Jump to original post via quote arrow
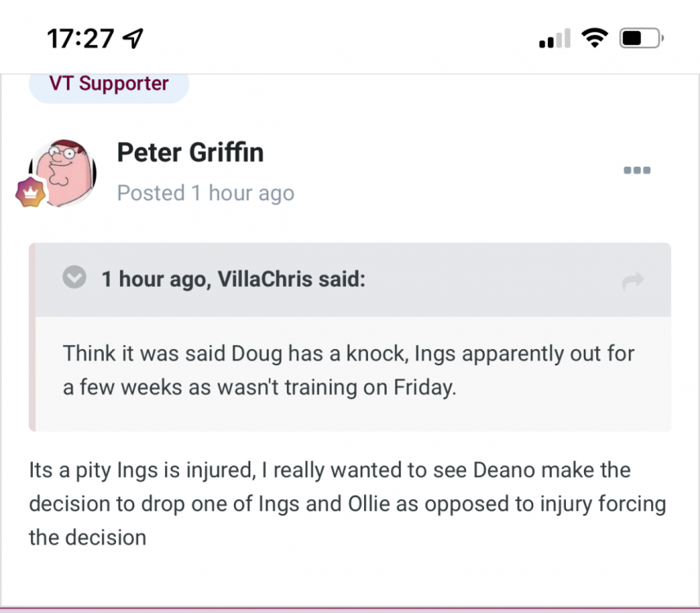This screenshot has height=613, width=700. coord(632,281)
